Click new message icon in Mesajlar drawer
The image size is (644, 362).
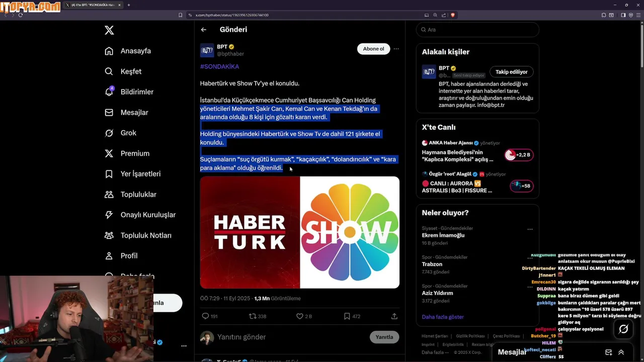(608, 352)
